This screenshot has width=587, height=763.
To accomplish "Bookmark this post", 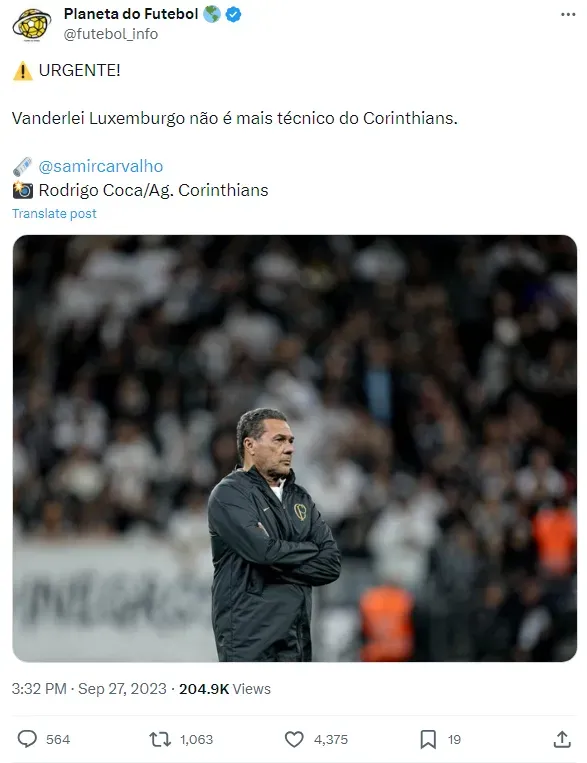I will point(428,739).
